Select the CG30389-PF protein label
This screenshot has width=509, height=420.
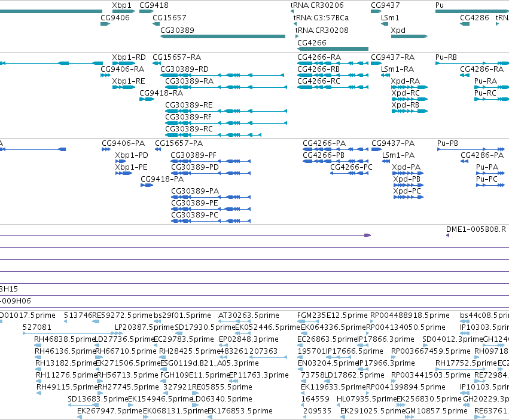pyautogui.click(x=193, y=155)
